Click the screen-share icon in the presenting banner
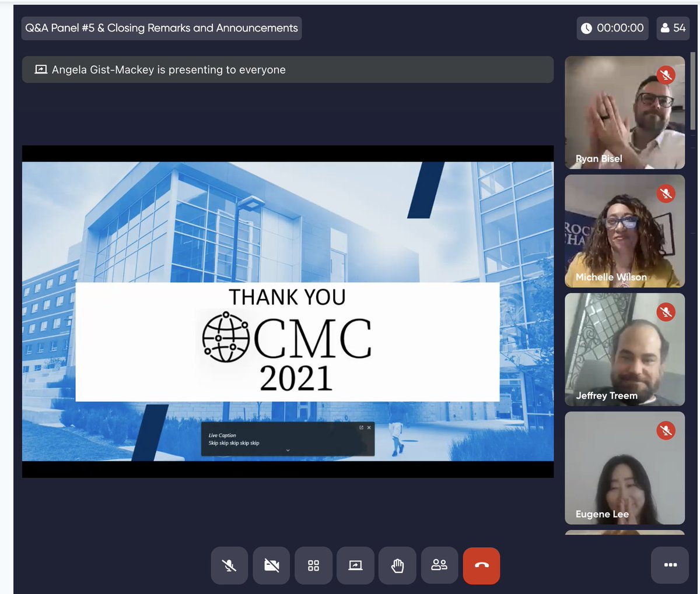The image size is (700, 594). coord(41,69)
